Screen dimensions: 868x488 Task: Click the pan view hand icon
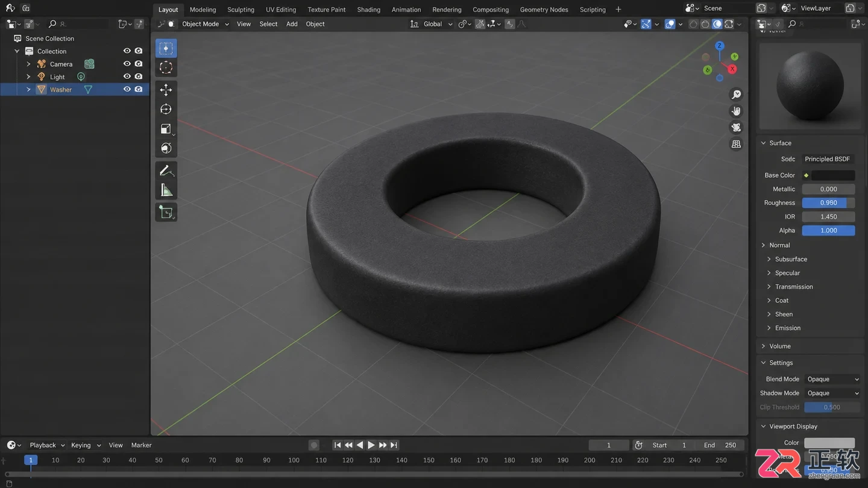[x=736, y=111]
